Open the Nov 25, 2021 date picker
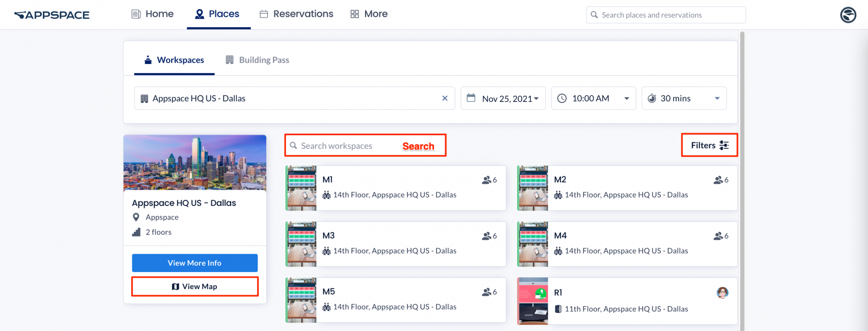This screenshot has width=868, height=331. (x=503, y=98)
